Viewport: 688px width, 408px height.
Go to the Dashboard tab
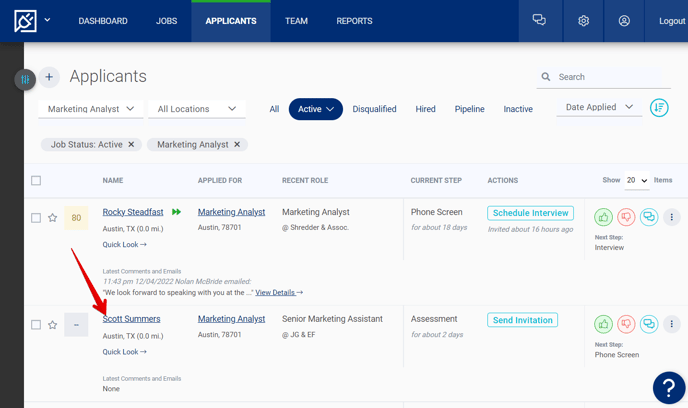103,21
